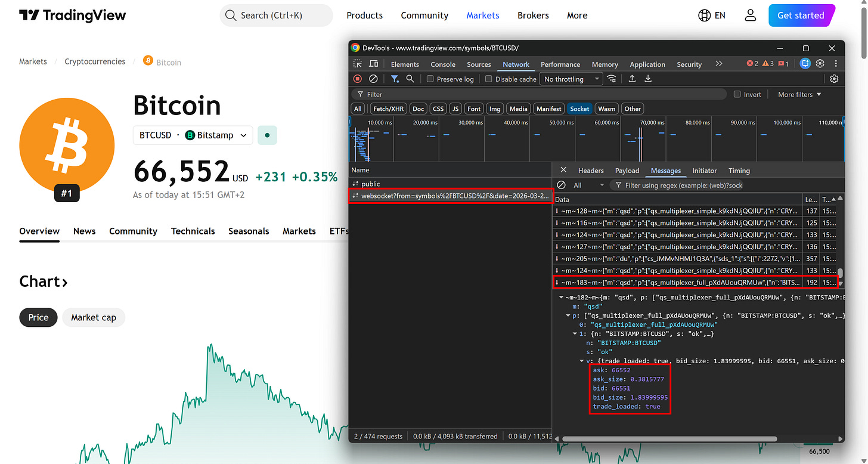
Task: Click the import HAR upload icon
Action: tap(633, 79)
